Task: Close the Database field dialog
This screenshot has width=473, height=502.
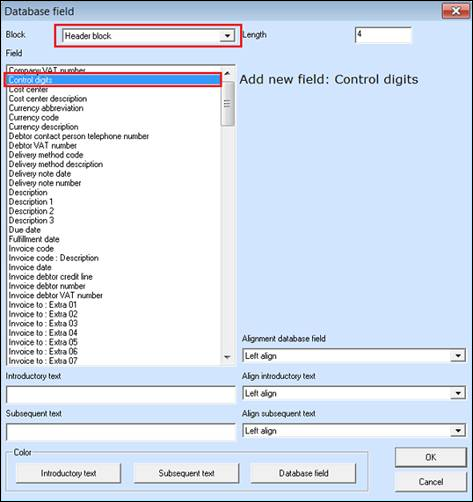Action: coord(455,11)
